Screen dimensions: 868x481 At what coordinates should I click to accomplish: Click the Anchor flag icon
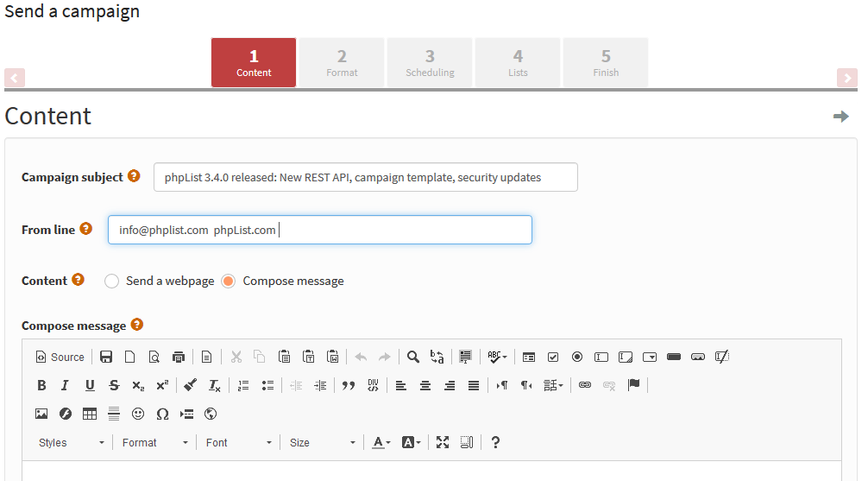[x=634, y=385]
